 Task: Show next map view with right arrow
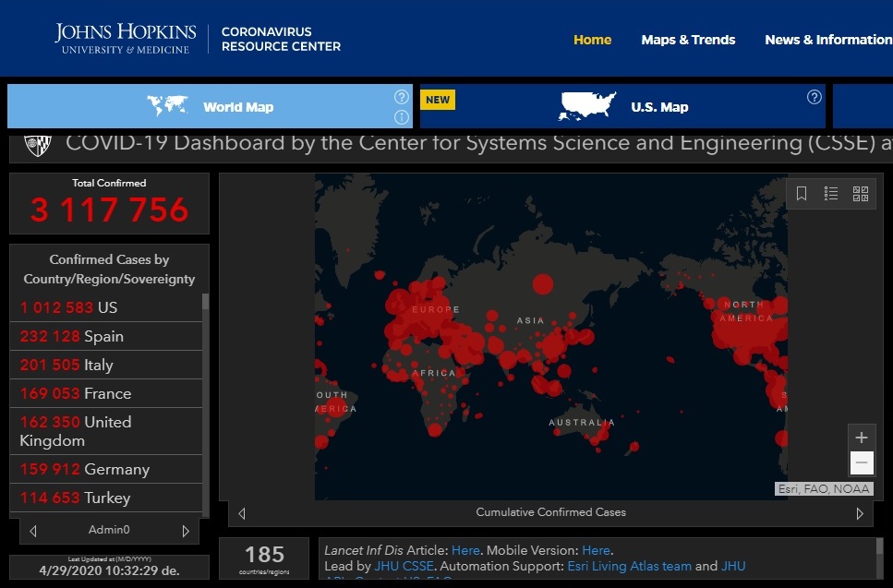pos(860,513)
